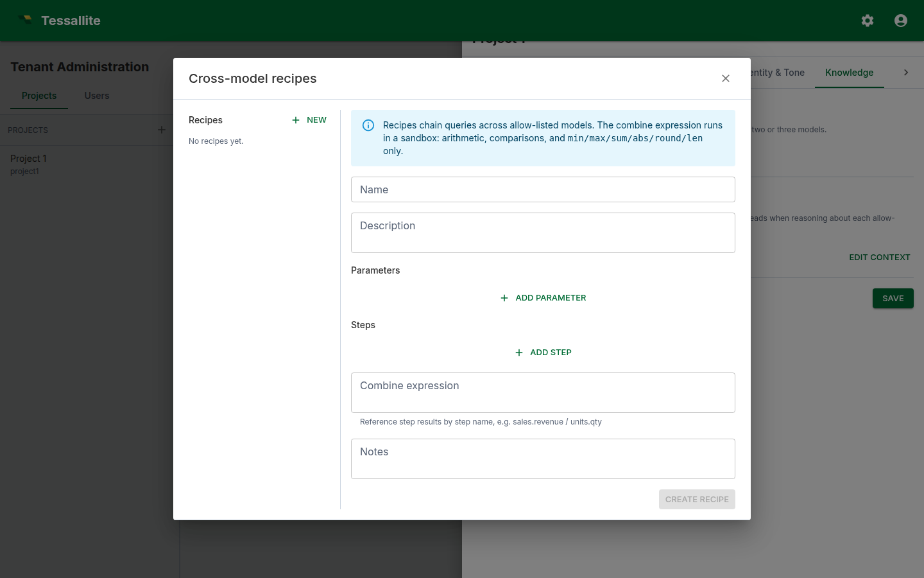Click the 'Steps' section label

coord(363,325)
